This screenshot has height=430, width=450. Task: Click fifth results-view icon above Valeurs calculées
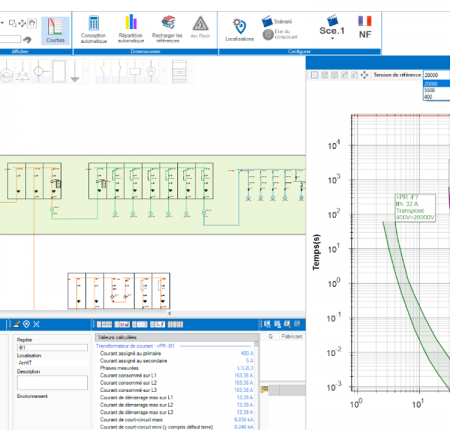[175, 324]
